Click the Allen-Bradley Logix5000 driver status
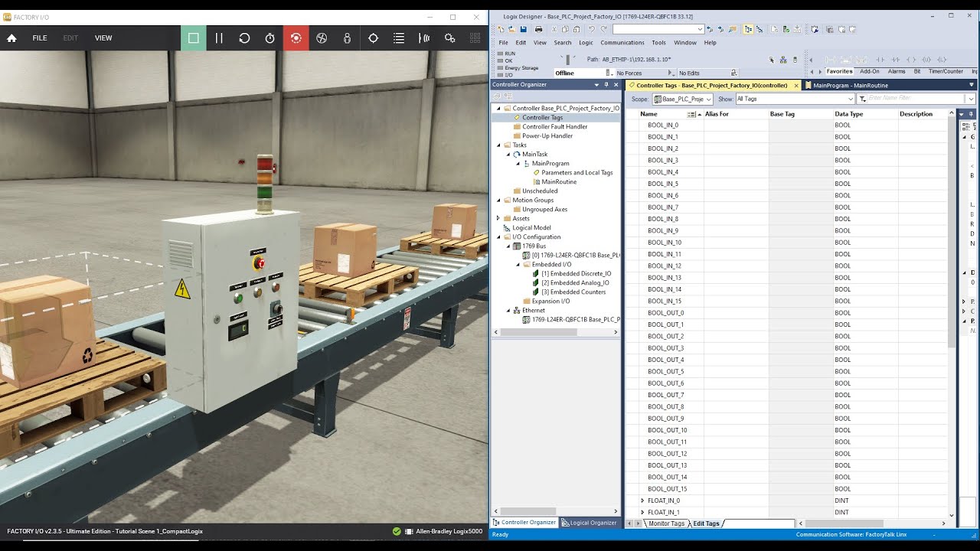 tap(437, 531)
